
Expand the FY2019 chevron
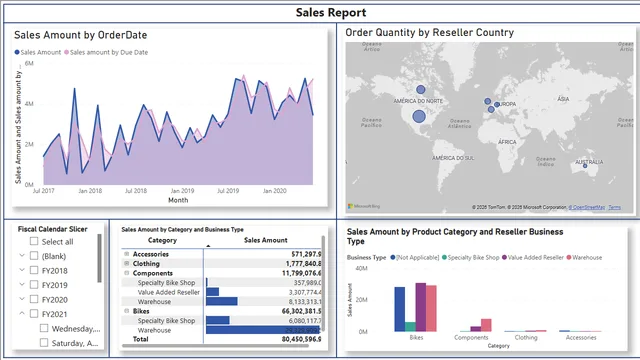tap(22, 284)
